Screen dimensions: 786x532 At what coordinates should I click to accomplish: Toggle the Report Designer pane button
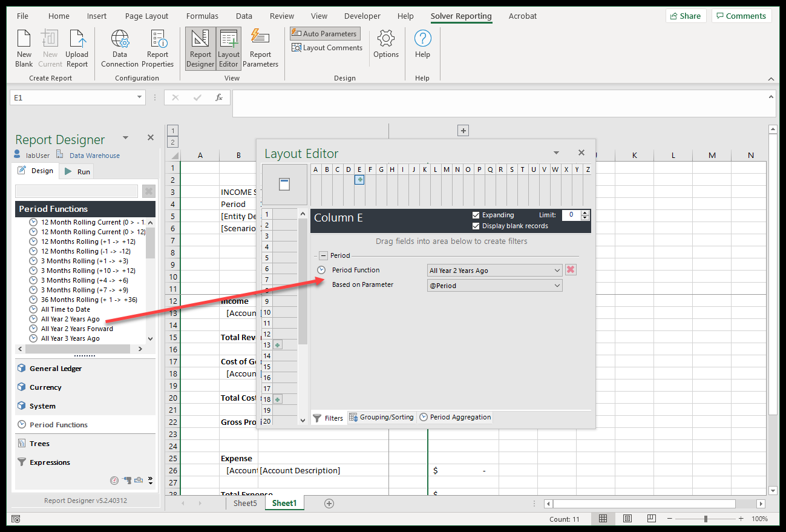pyautogui.click(x=200, y=48)
